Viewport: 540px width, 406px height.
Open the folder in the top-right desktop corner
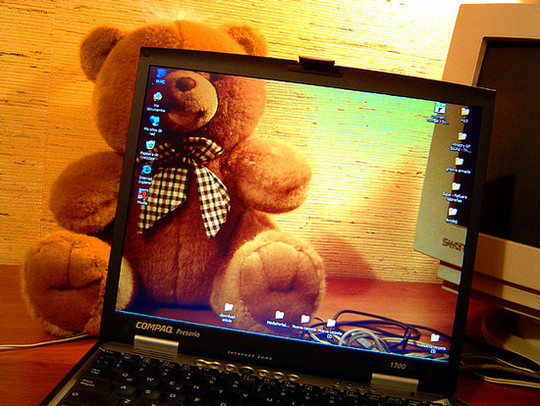point(465,114)
